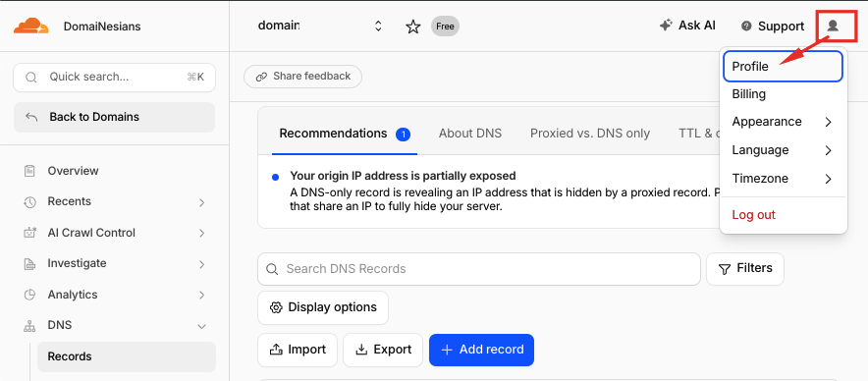Image resolution: width=868 pixels, height=381 pixels.
Task: Click the Investigate sidebar icon
Action: point(29,264)
